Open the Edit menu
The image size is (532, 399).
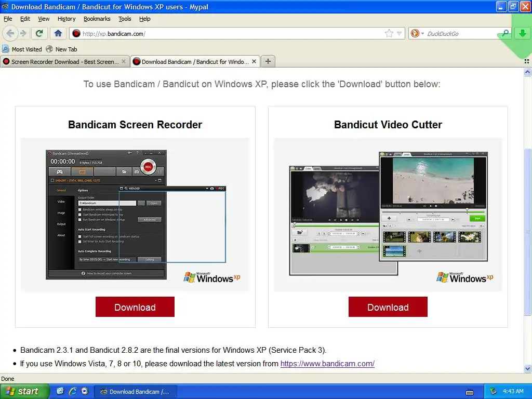25,19
